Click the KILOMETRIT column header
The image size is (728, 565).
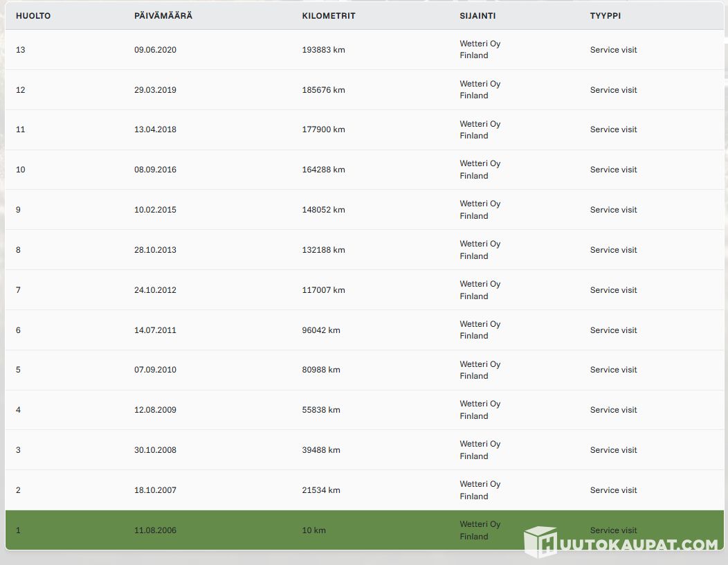[329, 16]
